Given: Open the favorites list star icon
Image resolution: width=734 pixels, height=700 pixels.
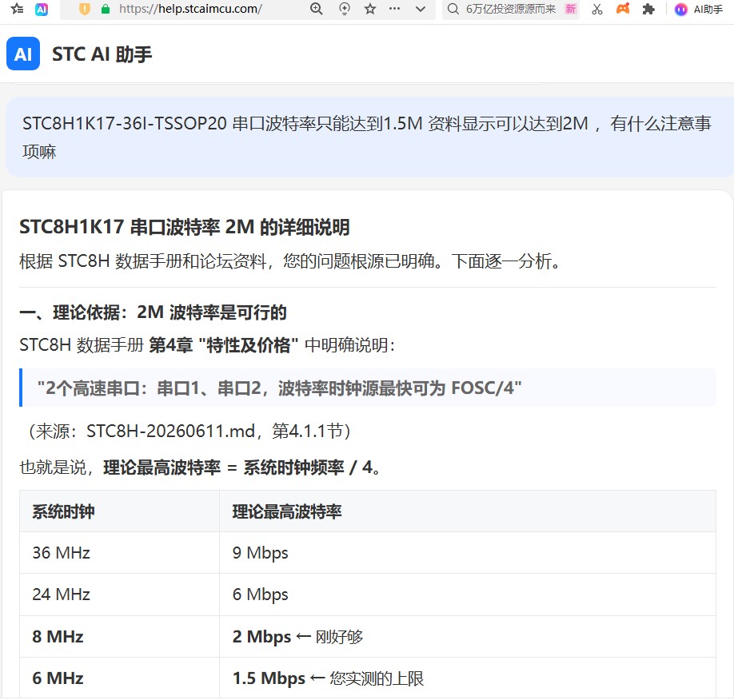Looking at the screenshot, I should [x=17, y=9].
